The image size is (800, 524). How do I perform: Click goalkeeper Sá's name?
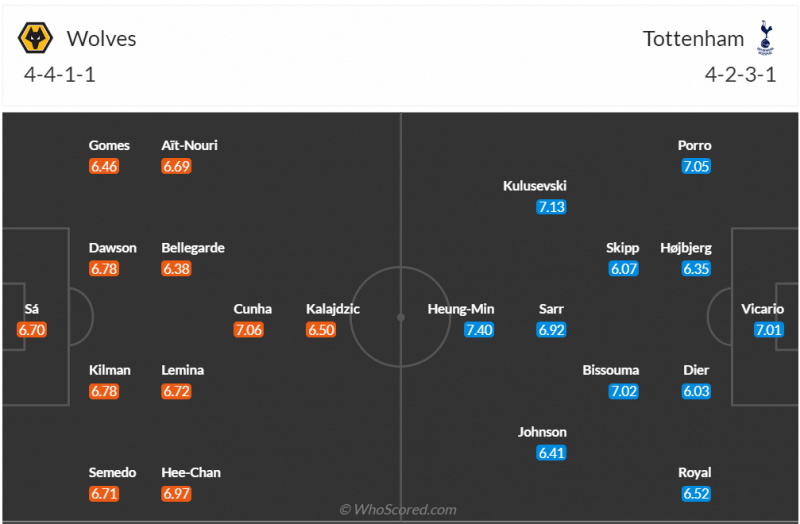(x=32, y=309)
